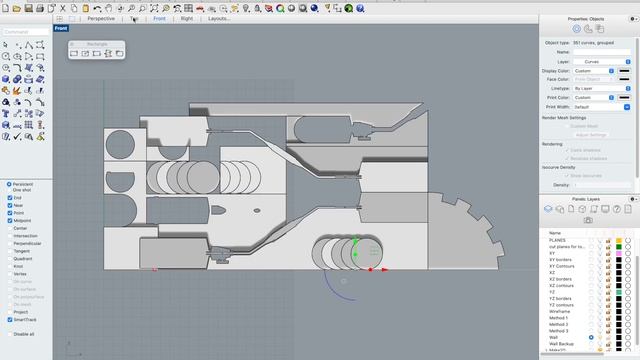Click the Paste clipboard icon
This screenshot has height=360, width=640.
click(86, 8)
